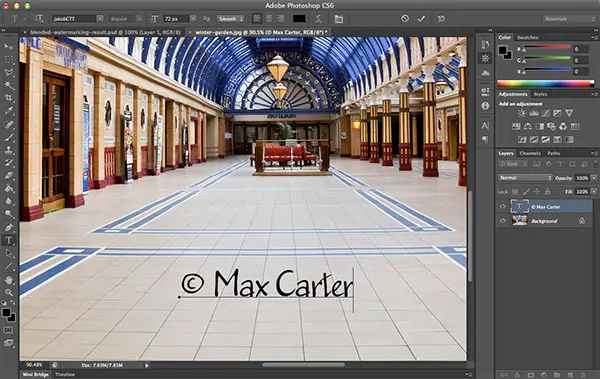The width and height of the screenshot is (600, 379).
Task: Select the Pen tool
Action: coord(8,227)
